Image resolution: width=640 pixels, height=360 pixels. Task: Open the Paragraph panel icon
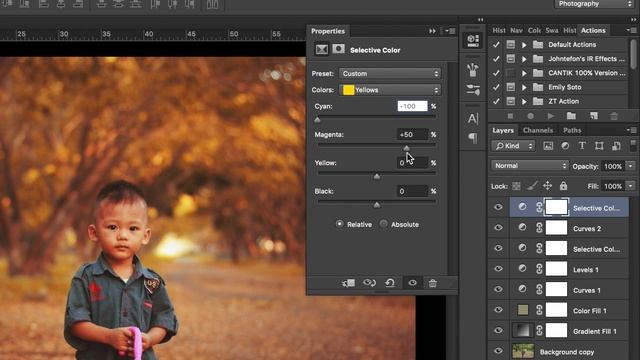pyautogui.click(x=473, y=138)
